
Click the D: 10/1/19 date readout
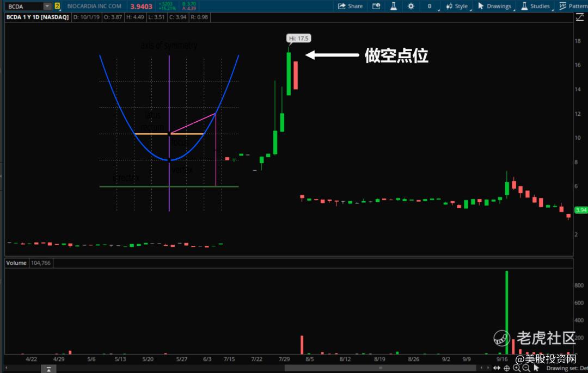86,17
